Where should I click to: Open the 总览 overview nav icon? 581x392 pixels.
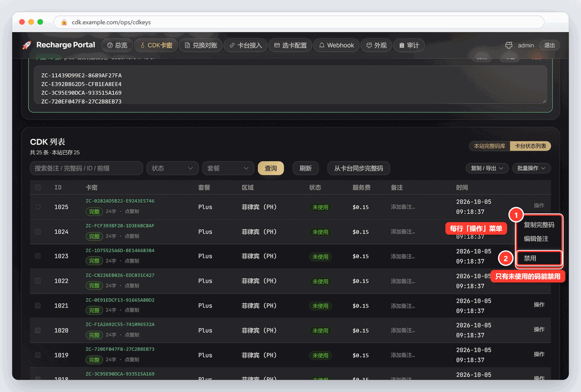pyautogui.click(x=110, y=45)
